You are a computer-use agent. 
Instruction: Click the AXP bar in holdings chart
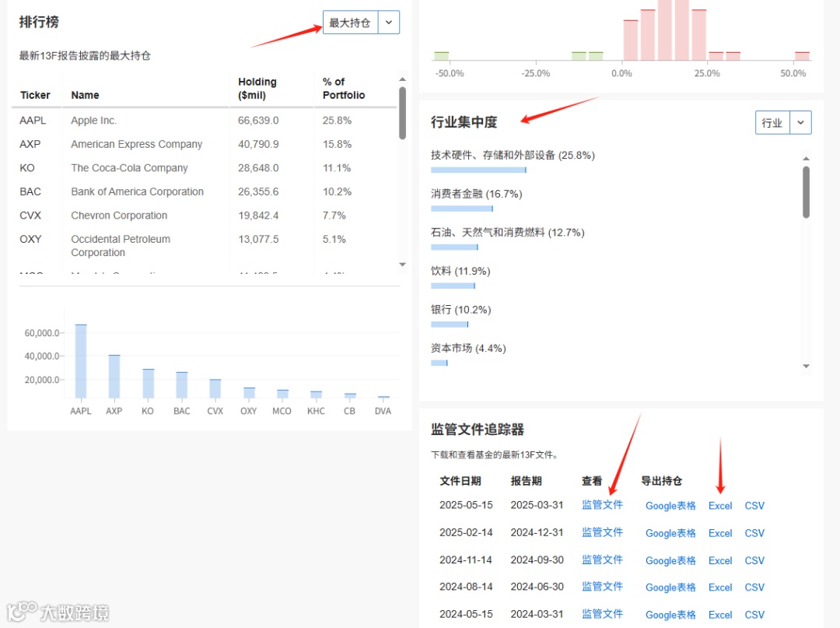(114, 376)
